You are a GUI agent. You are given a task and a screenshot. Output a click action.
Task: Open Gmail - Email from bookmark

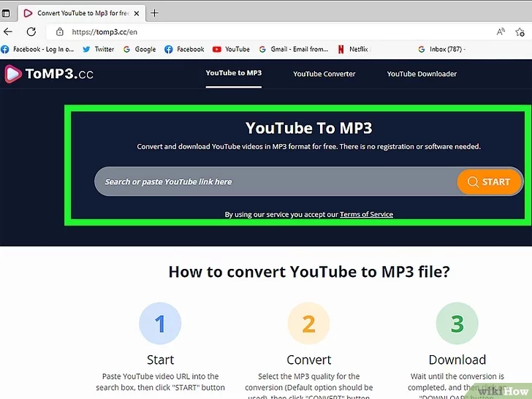click(294, 49)
